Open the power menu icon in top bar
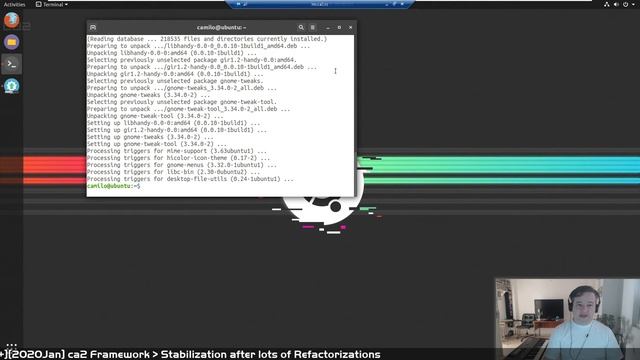Image resolution: width=640 pixels, height=360 pixels. tap(625, 4)
